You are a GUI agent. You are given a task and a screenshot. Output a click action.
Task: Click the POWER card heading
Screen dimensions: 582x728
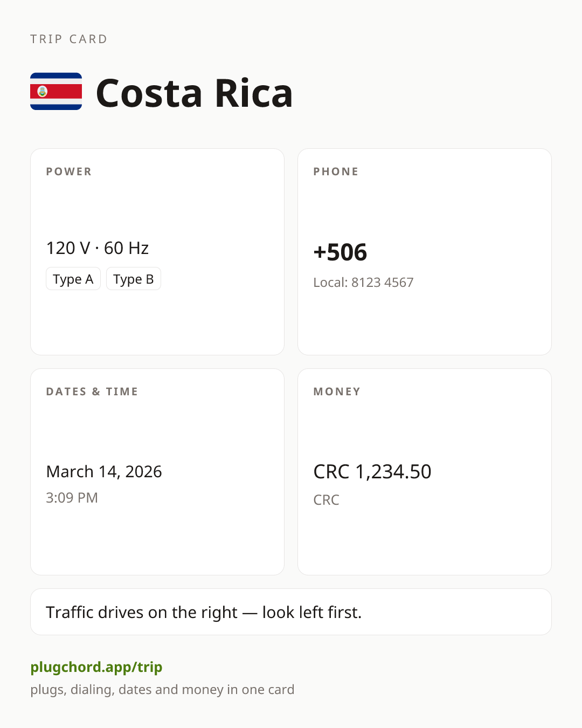point(69,171)
